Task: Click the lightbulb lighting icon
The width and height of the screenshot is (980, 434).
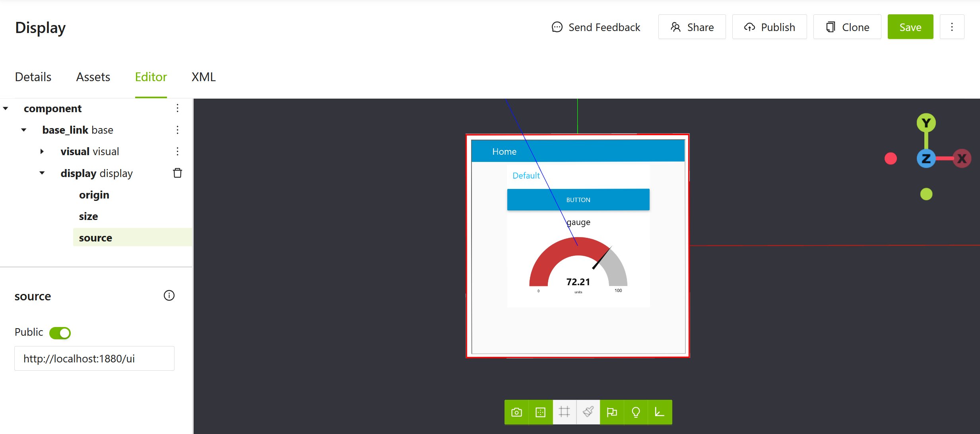Action: 636,412
